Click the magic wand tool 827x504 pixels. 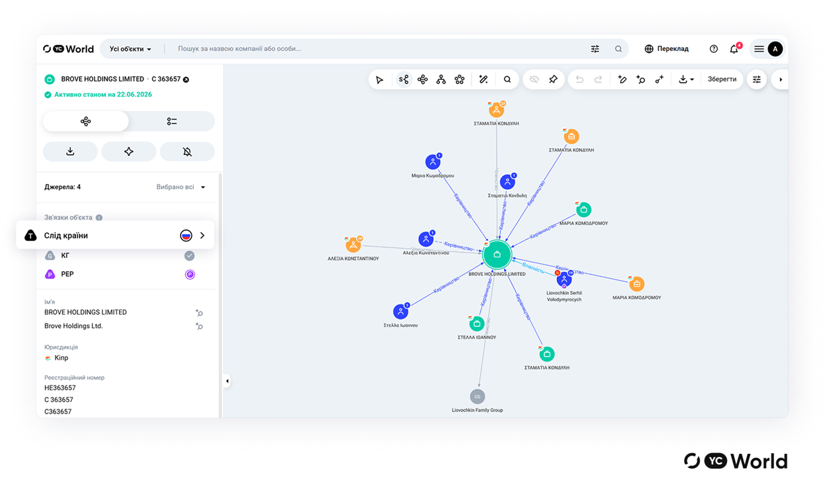tap(484, 79)
